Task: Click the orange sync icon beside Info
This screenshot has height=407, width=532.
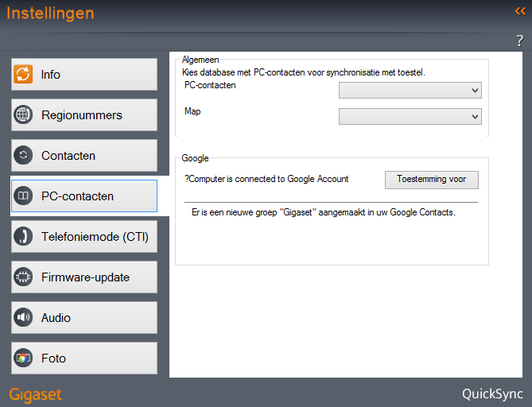Action: 23,74
